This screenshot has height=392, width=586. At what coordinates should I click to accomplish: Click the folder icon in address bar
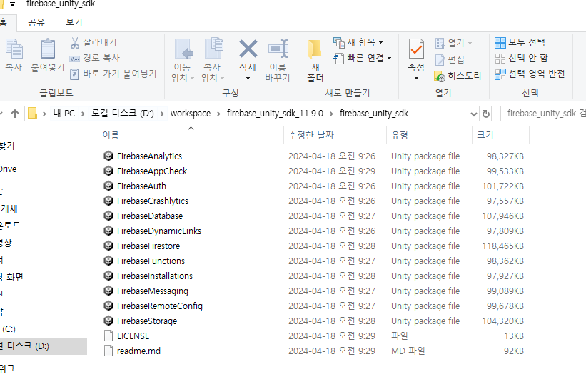pos(33,114)
